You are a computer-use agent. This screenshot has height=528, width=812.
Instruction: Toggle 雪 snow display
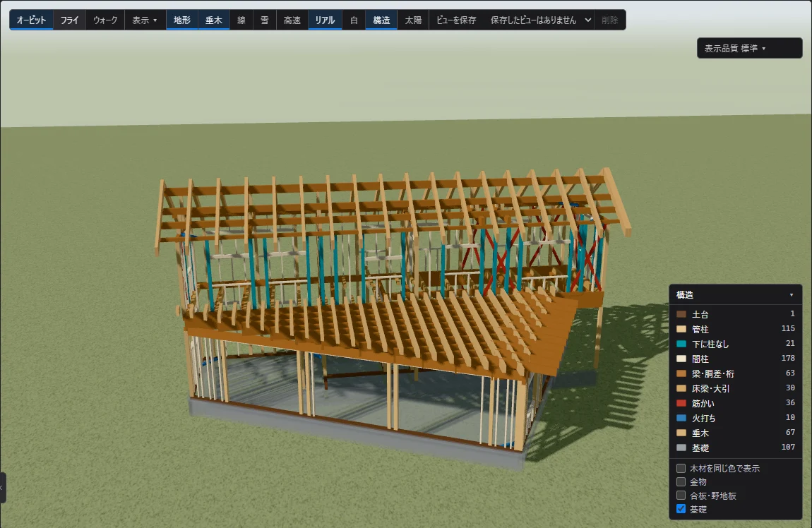tap(265, 20)
